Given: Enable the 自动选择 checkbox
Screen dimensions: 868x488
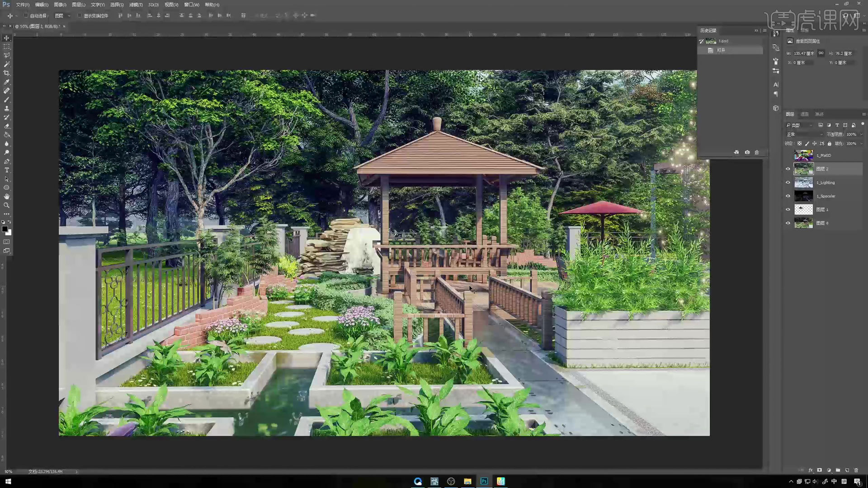Looking at the screenshot, I should click(x=26, y=15).
